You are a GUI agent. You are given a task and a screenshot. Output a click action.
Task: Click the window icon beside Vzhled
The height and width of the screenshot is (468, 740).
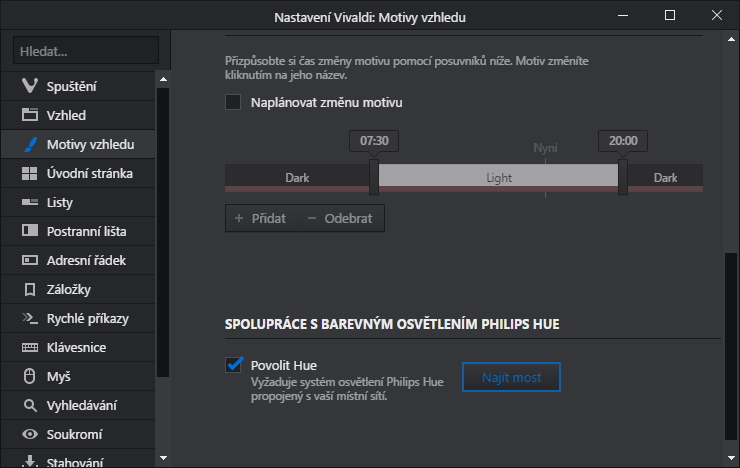29,116
